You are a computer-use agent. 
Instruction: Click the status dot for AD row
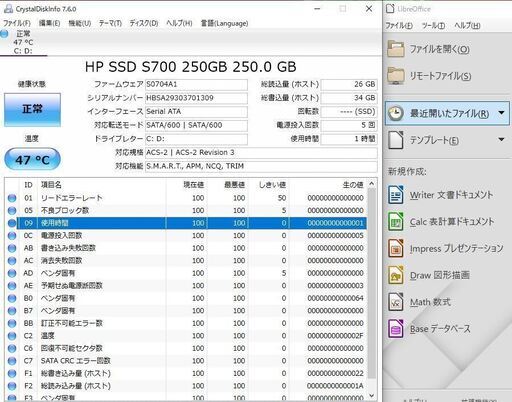tap(12, 273)
